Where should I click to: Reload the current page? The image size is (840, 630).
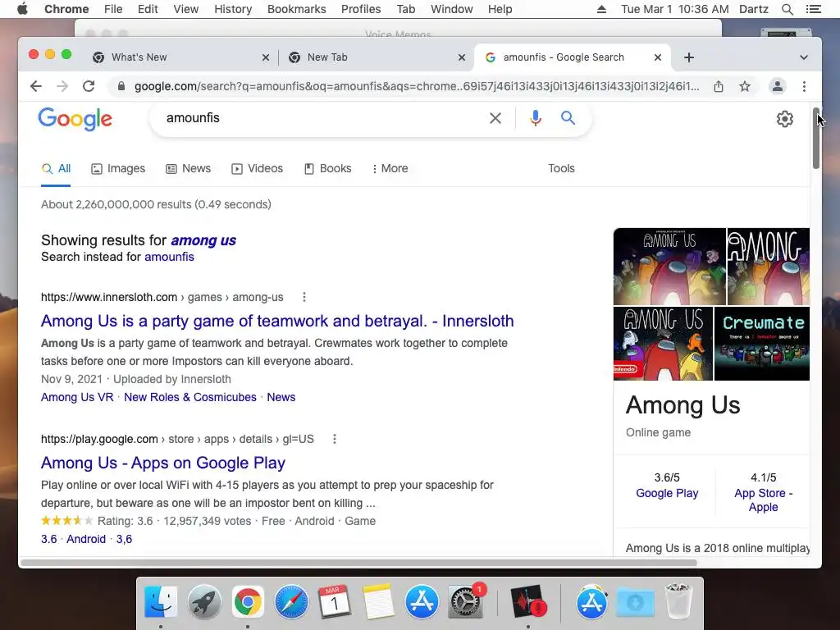click(x=89, y=86)
